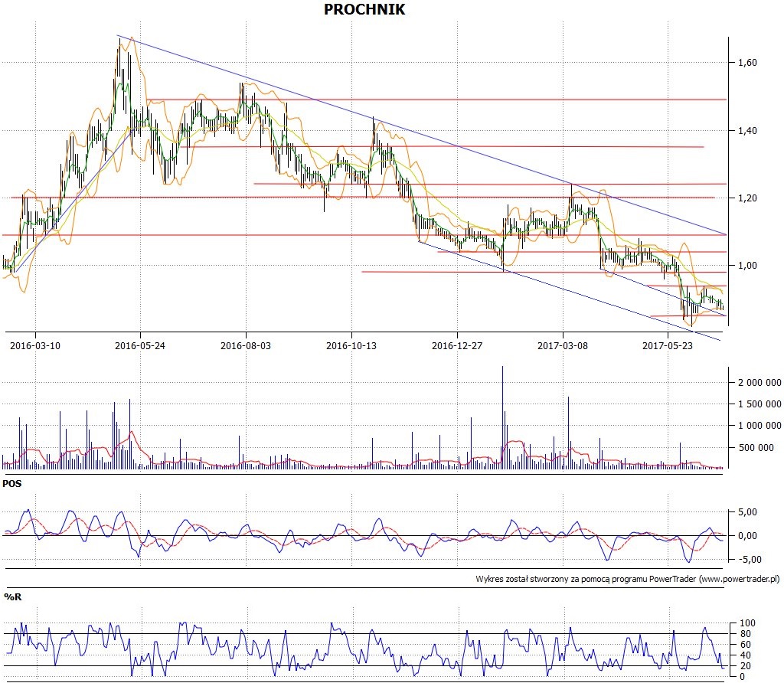Viewport: 784px width, 683px height.
Task: Select the 2016-10-13 date label
Action: (x=351, y=345)
